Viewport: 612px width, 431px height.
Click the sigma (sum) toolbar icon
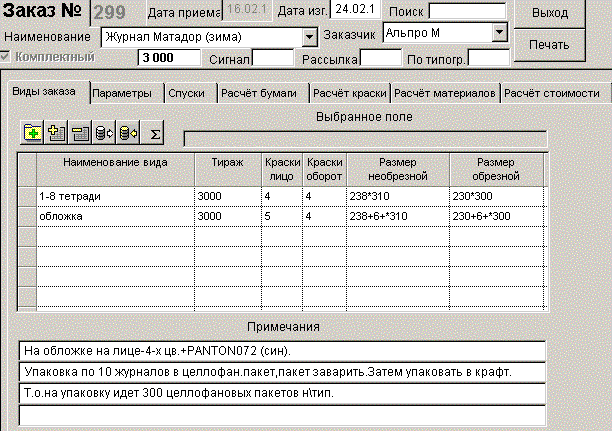coord(154,131)
